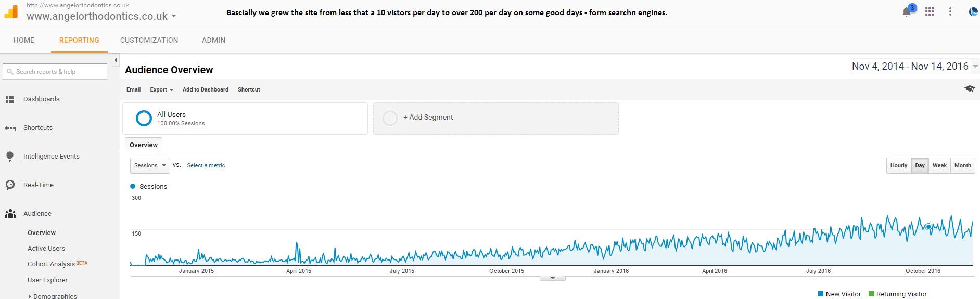Viewport: 980px width, 299px height.
Task: Expand the Demographics tree item
Action: (x=30, y=296)
